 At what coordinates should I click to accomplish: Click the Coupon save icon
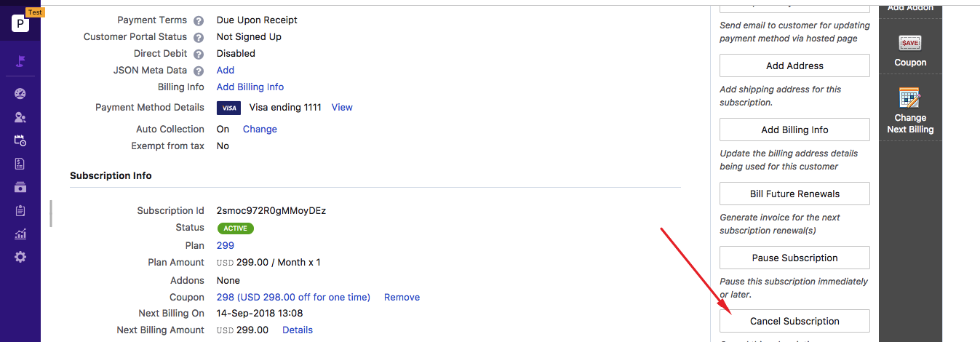910,42
